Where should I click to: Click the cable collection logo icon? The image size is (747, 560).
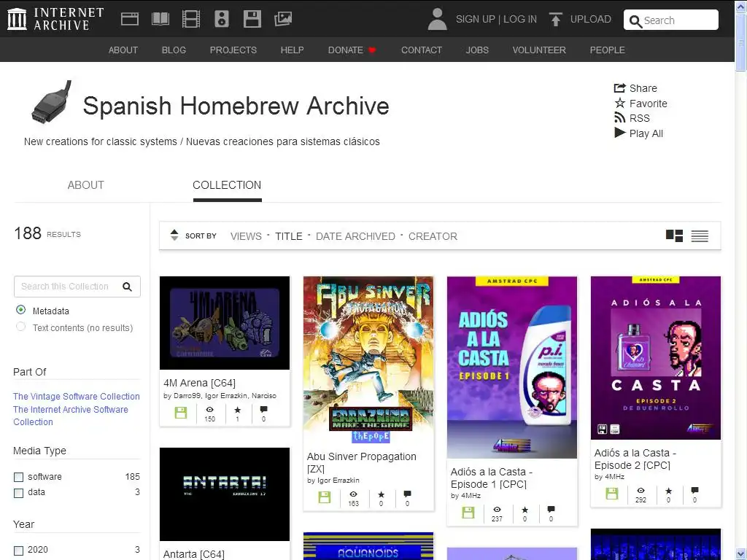52,102
